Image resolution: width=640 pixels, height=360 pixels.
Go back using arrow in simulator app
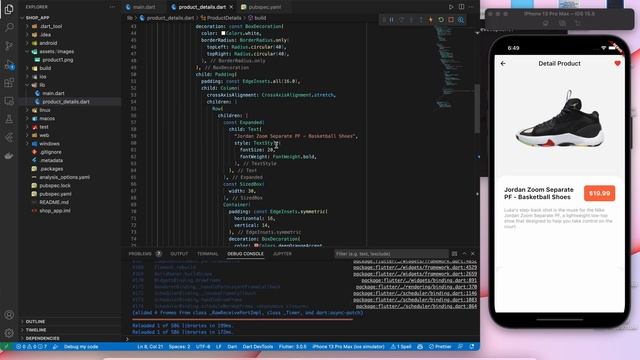click(503, 64)
